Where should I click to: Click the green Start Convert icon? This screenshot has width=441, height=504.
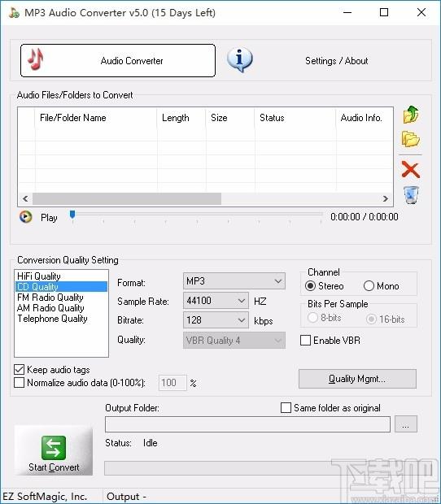coord(54,448)
